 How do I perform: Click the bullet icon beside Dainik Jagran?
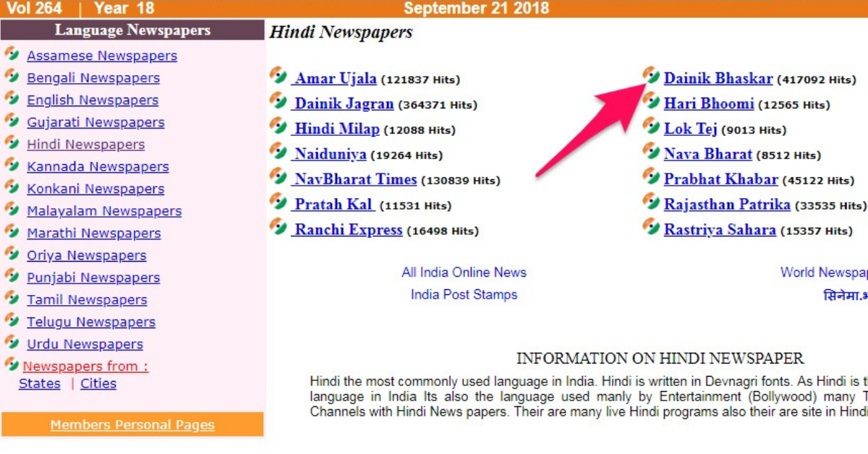tap(278, 100)
